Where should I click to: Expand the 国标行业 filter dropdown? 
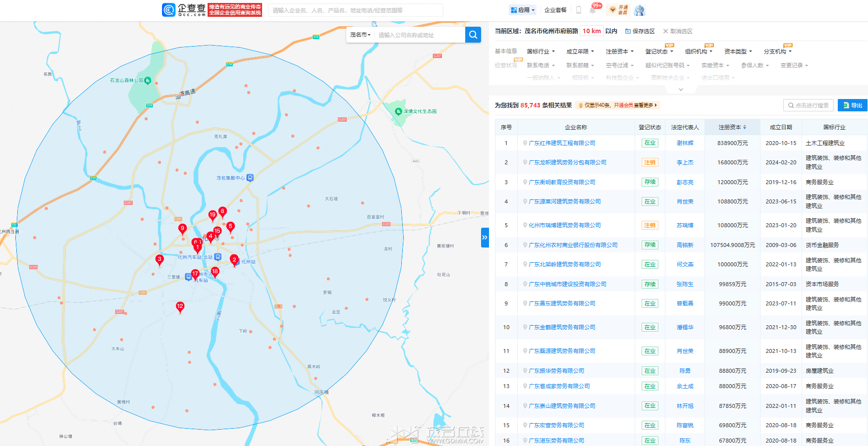point(541,51)
